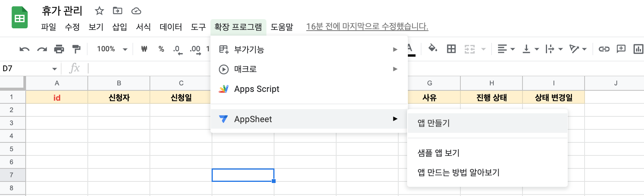The image size is (644, 196).
Task: Star the 휴가 관리 document
Action: (99, 11)
